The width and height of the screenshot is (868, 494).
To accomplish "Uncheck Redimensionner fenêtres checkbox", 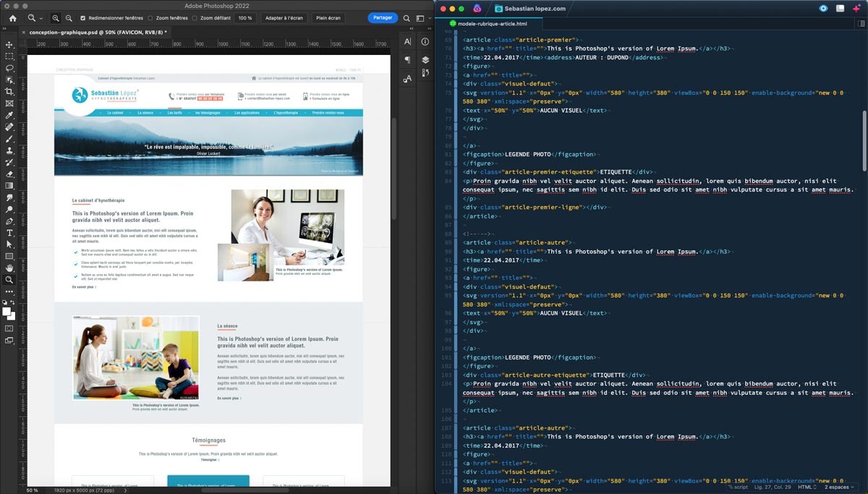I will pos(82,18).
